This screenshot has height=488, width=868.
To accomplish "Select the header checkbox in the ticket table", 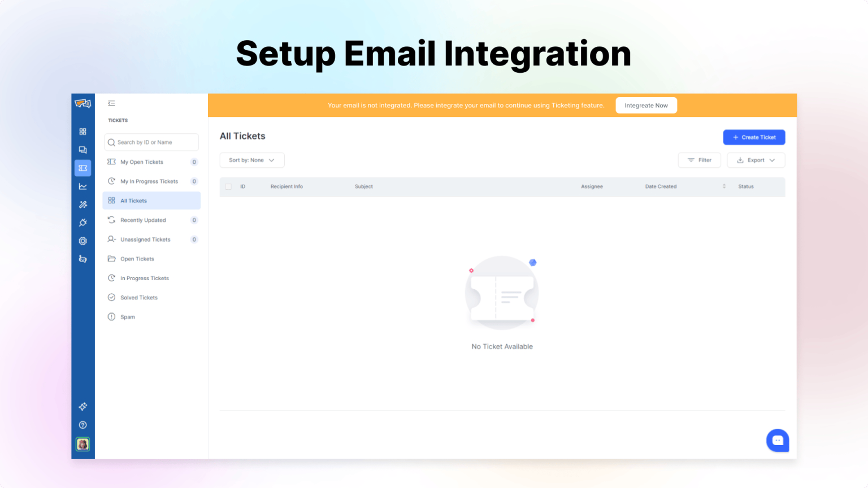I will click(228, 186).
